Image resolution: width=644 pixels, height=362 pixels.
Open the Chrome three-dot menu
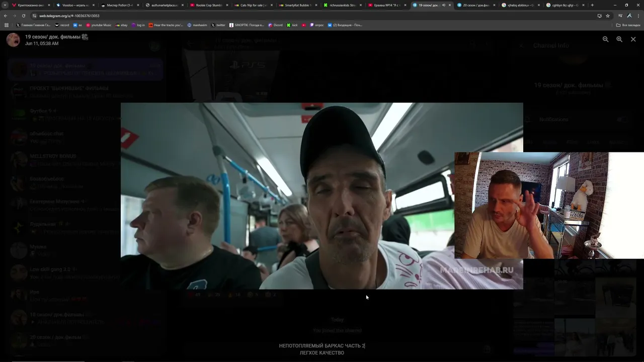pos(638,16)
